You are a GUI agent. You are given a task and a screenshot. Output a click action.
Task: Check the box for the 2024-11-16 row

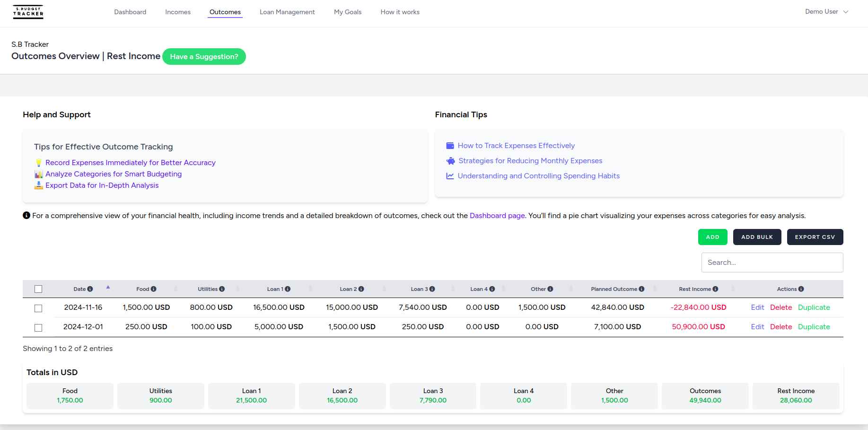tap(38, 308)
